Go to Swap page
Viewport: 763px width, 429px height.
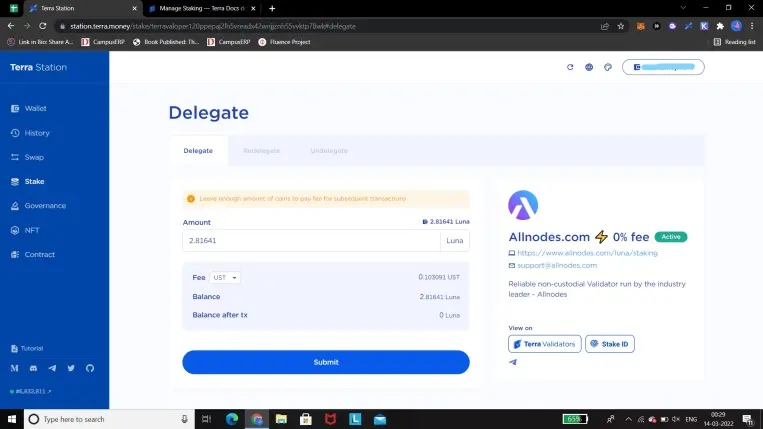click(27, 157)
